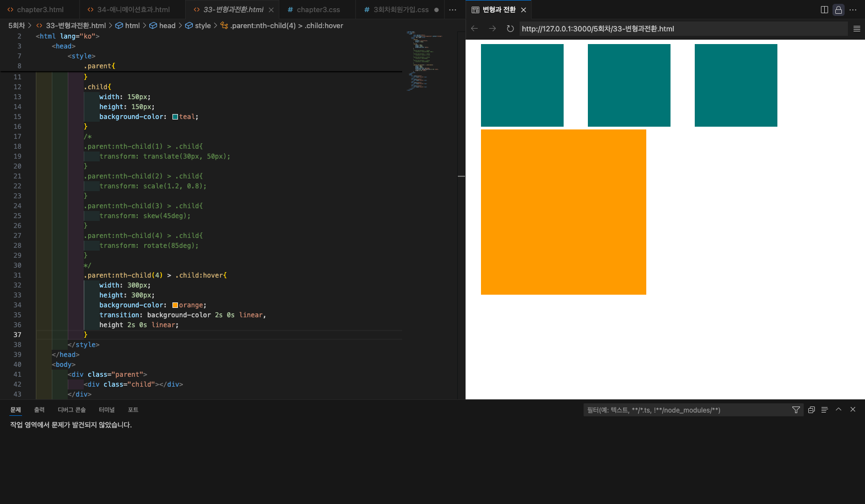Open the 터미널 panel tab

(x=106, y=410)
